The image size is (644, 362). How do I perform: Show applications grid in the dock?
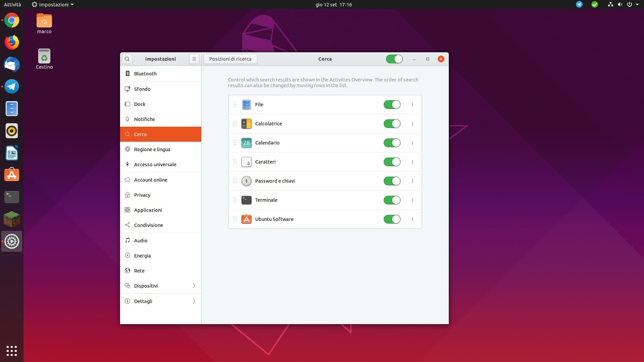(x=12, y=351)
